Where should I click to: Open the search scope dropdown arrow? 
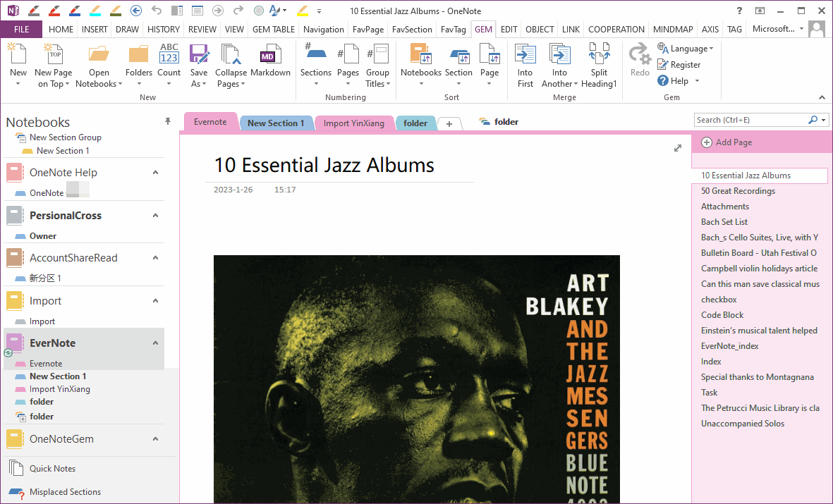pos(823,120)
